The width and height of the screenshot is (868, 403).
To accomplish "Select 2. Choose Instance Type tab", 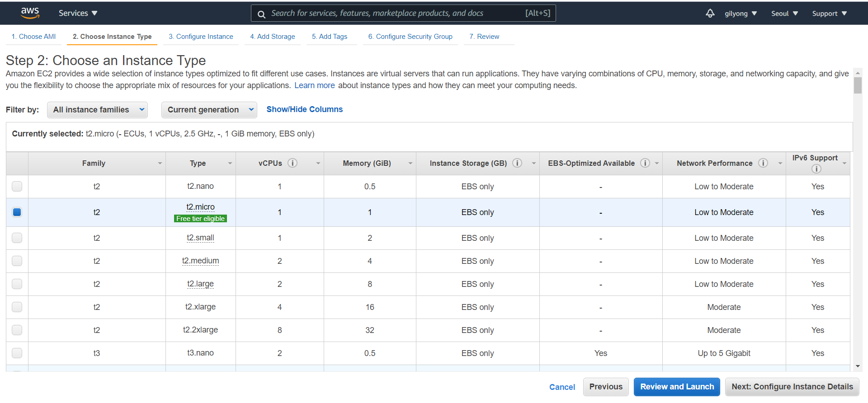I will pos(112,37).
